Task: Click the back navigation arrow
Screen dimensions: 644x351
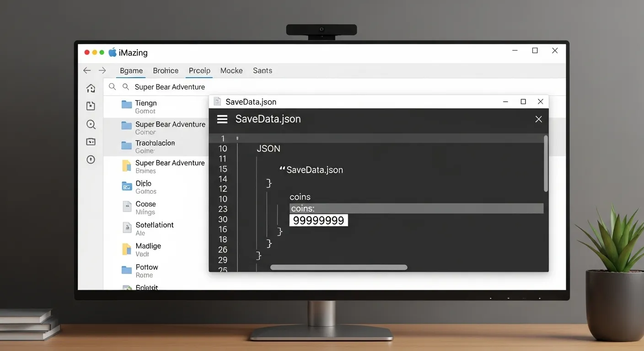Action: coord(87,70)
